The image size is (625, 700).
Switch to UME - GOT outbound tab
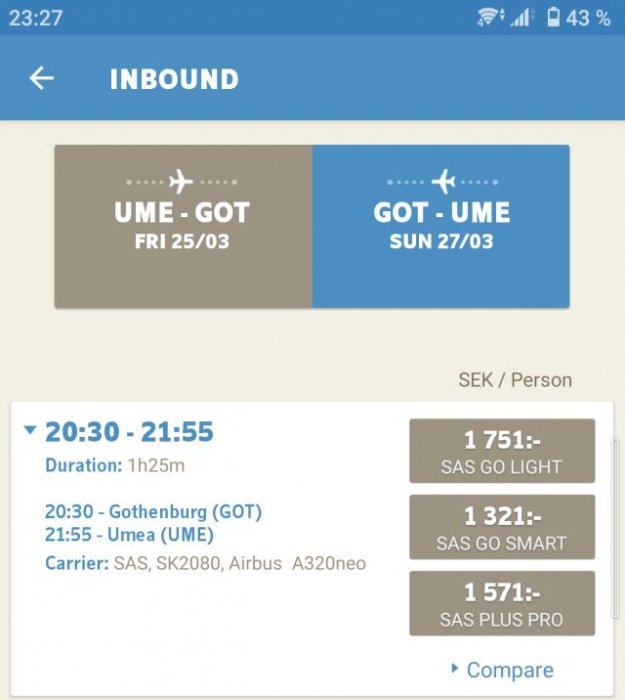[183, 226]
